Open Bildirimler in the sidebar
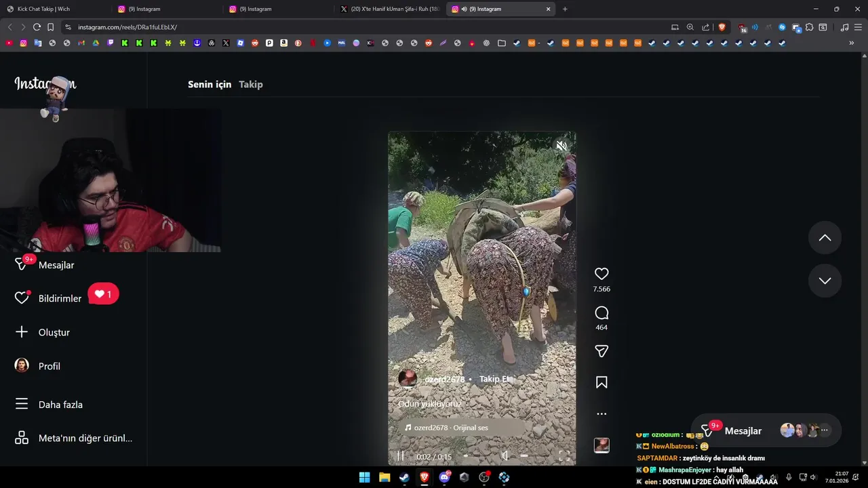Image resolution: width=868 pixels, height=488 pixels. tap(60, 298)
